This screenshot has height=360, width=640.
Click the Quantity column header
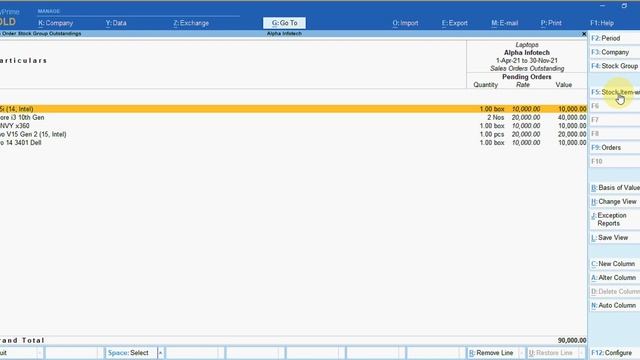[485, 85]
